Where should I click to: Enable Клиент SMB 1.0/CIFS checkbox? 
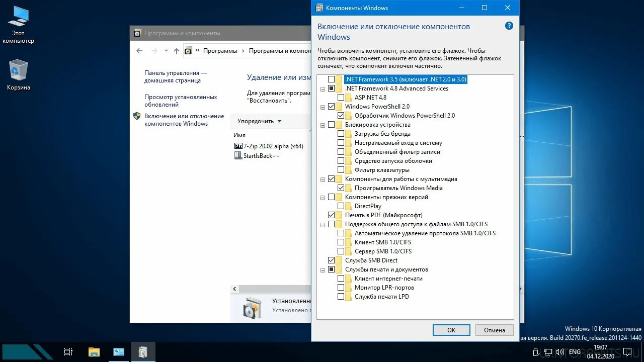coord(341,242)
